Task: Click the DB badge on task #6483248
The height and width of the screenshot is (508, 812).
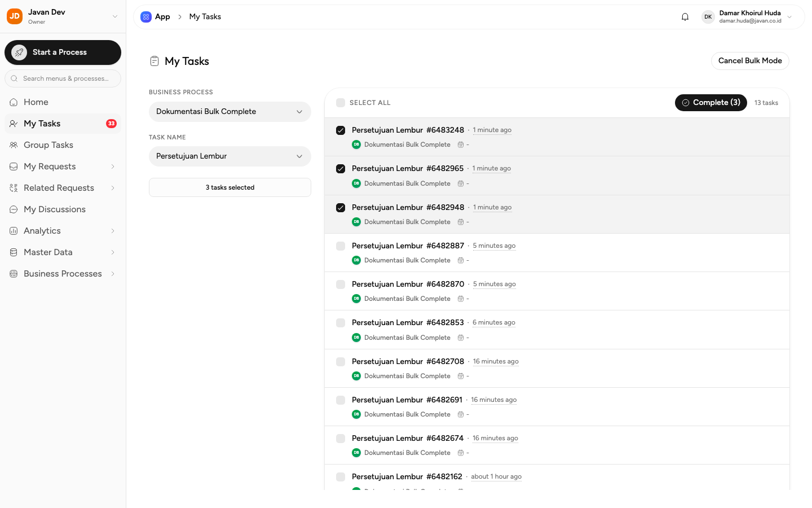Action: [x=356, y=144]
